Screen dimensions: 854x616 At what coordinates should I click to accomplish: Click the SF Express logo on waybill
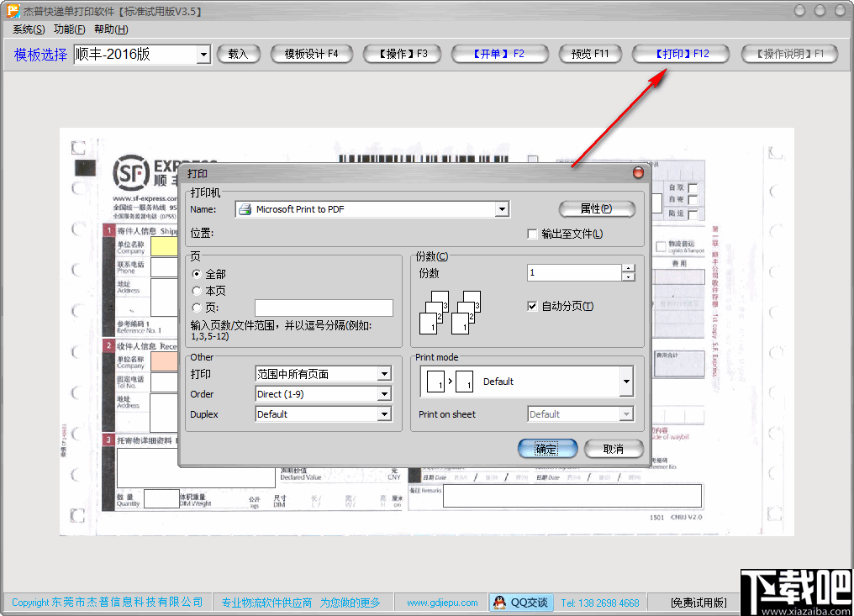click(131, 173)
